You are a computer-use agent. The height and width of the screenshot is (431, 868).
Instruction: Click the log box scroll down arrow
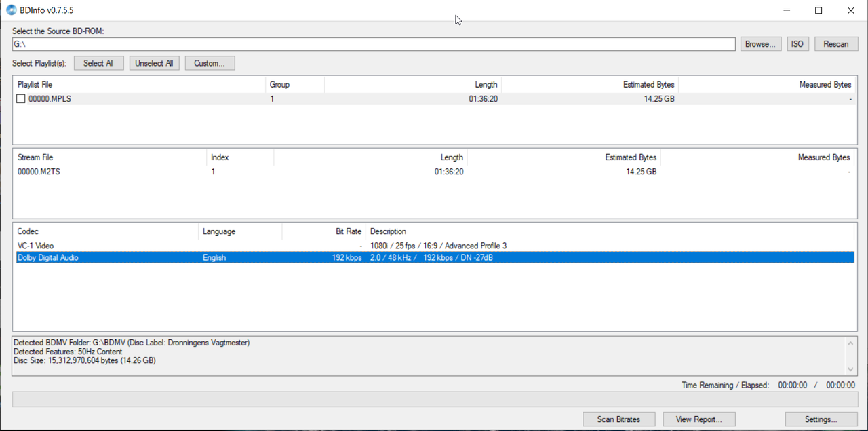tap(851, 369)
